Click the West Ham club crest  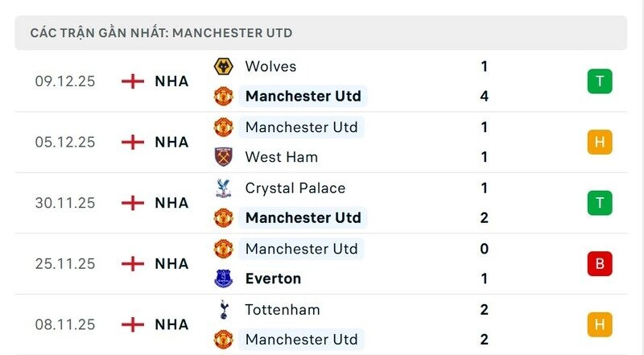coord(223,157)
